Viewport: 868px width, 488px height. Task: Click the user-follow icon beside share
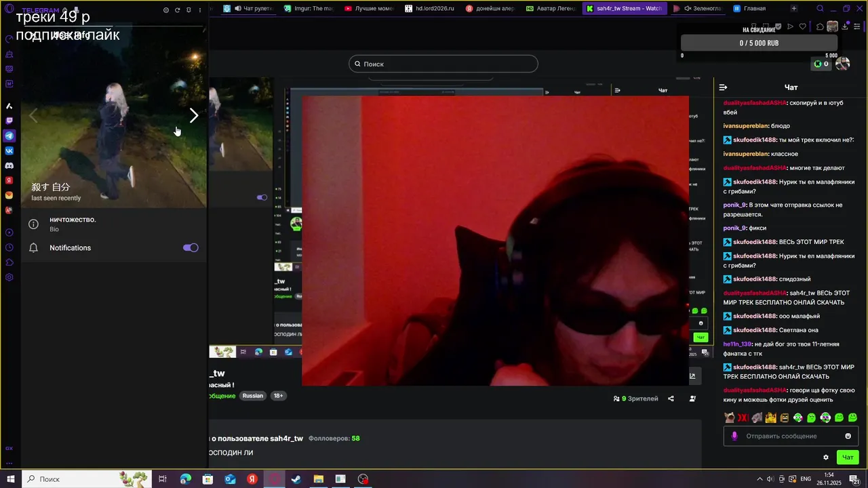692,399
